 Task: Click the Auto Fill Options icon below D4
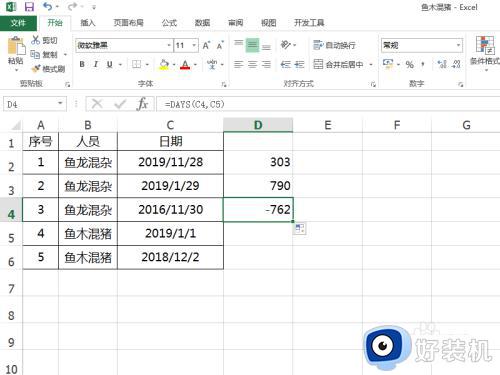click(300, 229)
